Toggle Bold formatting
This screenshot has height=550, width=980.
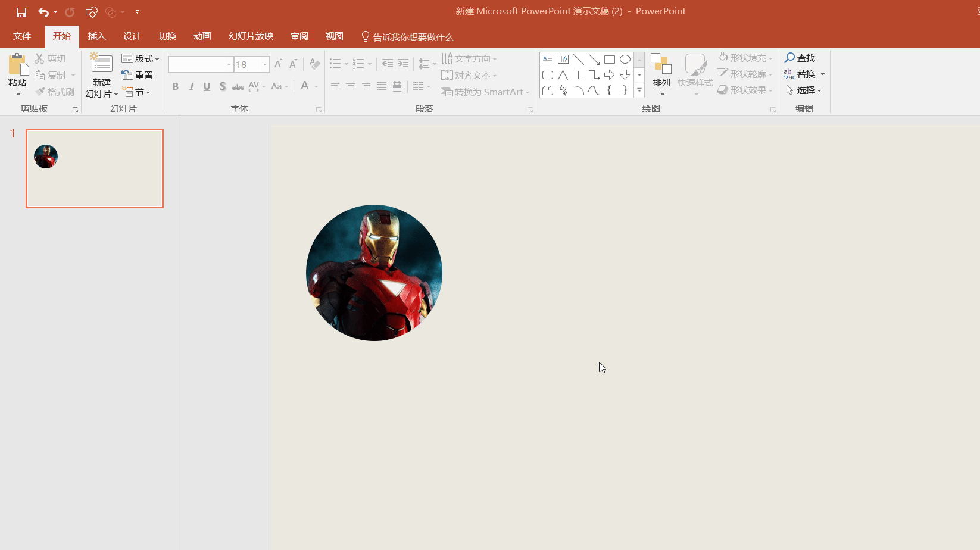click(x=176, y=87)
